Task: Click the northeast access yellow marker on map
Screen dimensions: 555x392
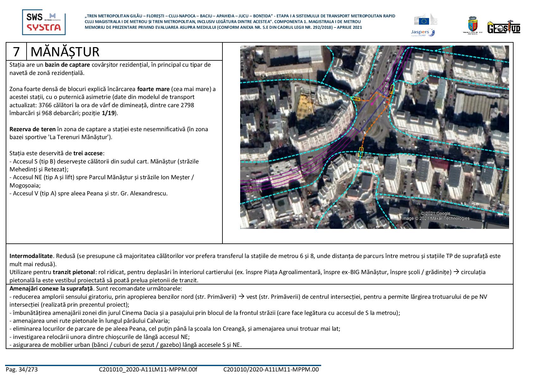Action: pyautogui.click(x=391, y=89)
